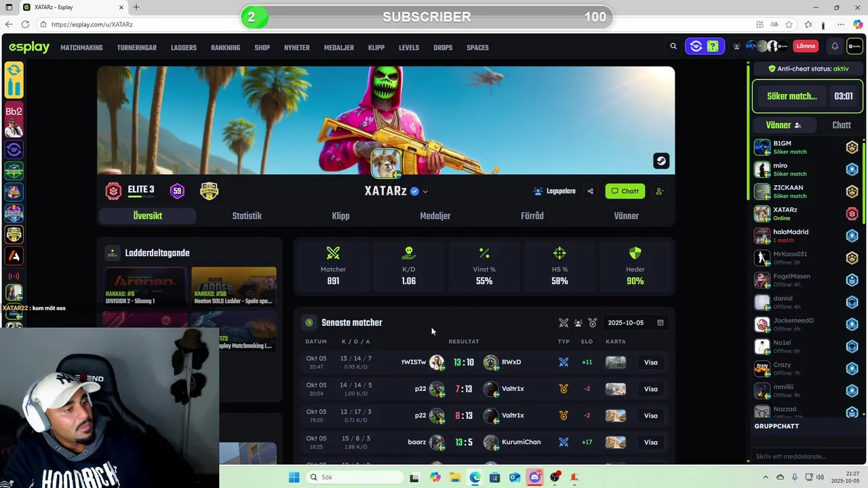
Task: Open friend halaMadrid in friends list
Action: click(x=806, y=236)
